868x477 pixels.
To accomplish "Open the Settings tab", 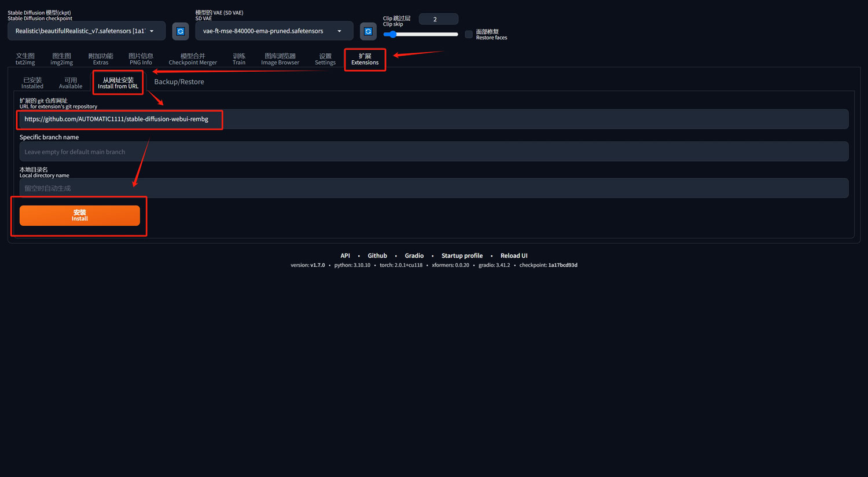I will pos(325,59).
